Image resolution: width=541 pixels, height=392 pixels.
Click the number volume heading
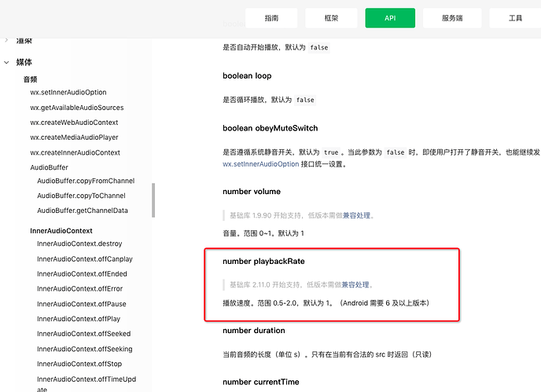coord(252,192)
